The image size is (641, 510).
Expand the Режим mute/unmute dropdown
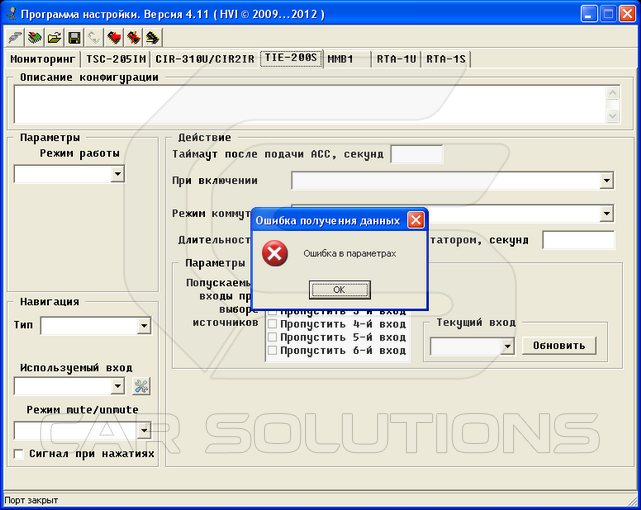[x=144, y=430]
